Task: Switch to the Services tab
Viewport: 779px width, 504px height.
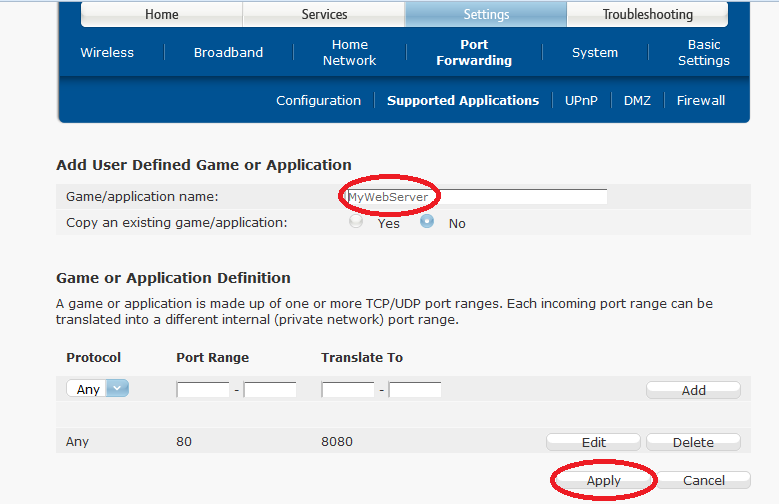Action: coord(324,14)
